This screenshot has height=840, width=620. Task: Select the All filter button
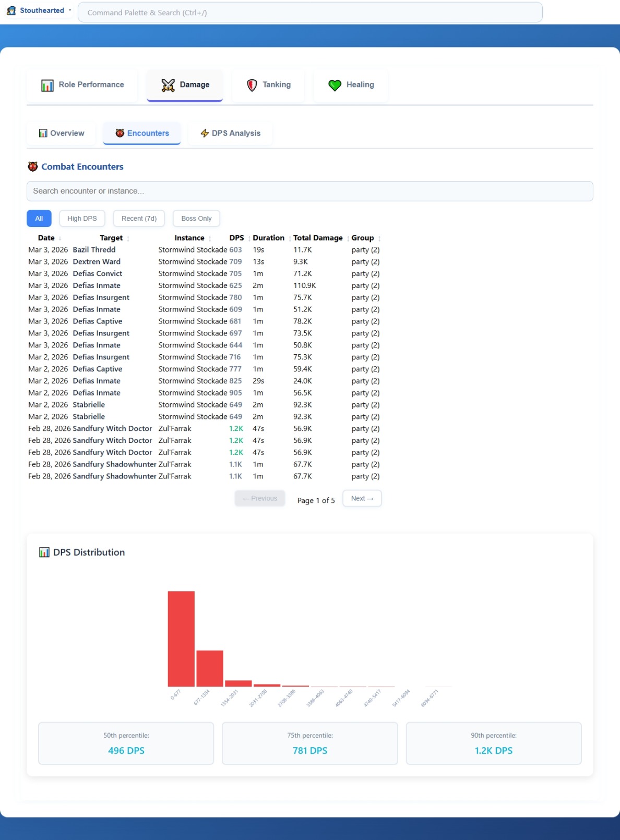tap(39, 219)
